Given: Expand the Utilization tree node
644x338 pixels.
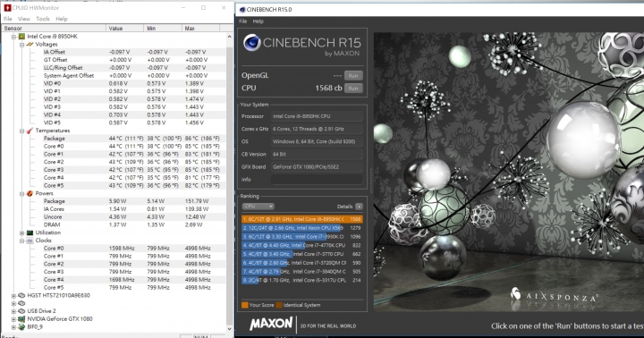Looking at the screenshot, I should (x=22, y=232).
